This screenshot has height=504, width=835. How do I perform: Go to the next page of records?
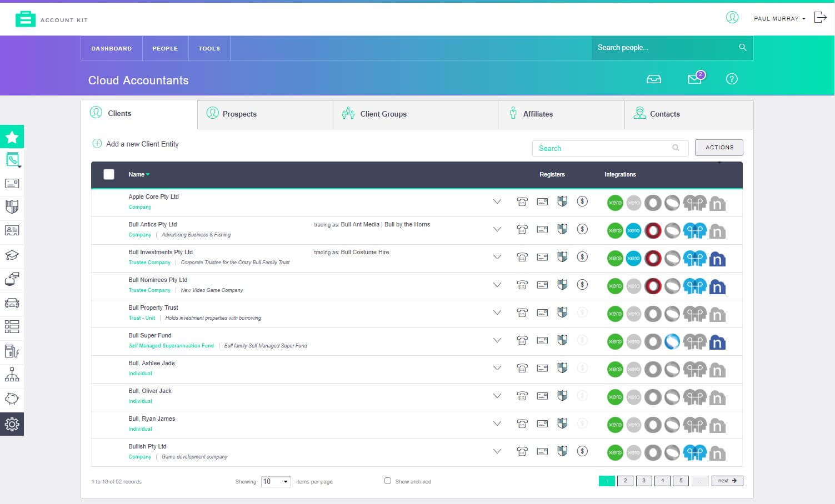tap(727, 481)
